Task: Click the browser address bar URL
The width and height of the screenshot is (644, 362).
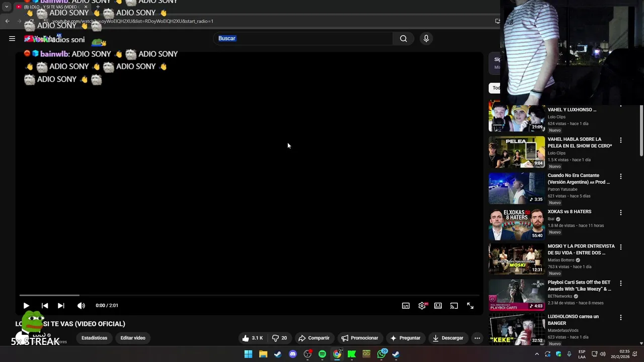Action: (x=133, y=21)
